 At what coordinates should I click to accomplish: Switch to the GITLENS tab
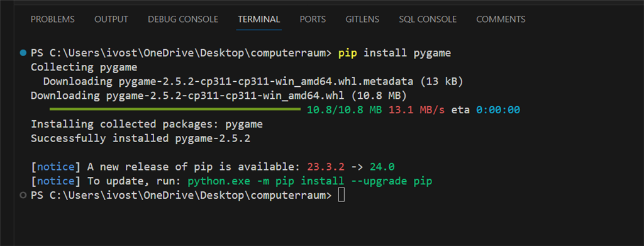pos(362,20)
